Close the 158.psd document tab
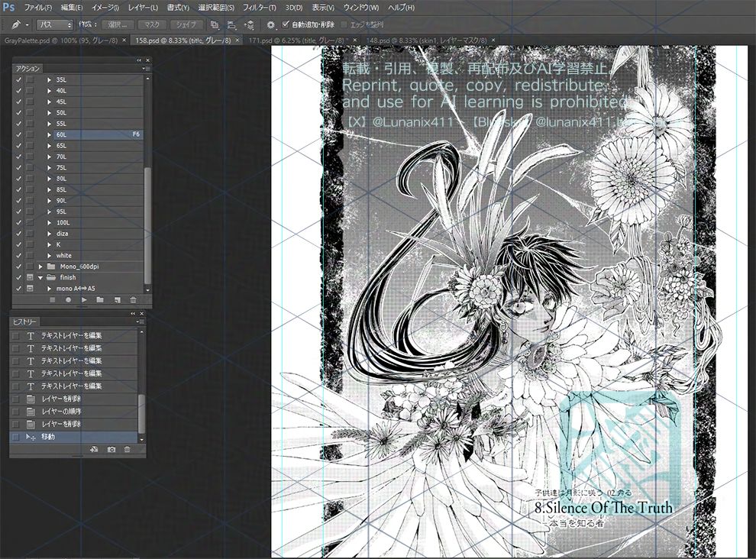Screen dimensions: 756x559 click(x=237, y=40)
